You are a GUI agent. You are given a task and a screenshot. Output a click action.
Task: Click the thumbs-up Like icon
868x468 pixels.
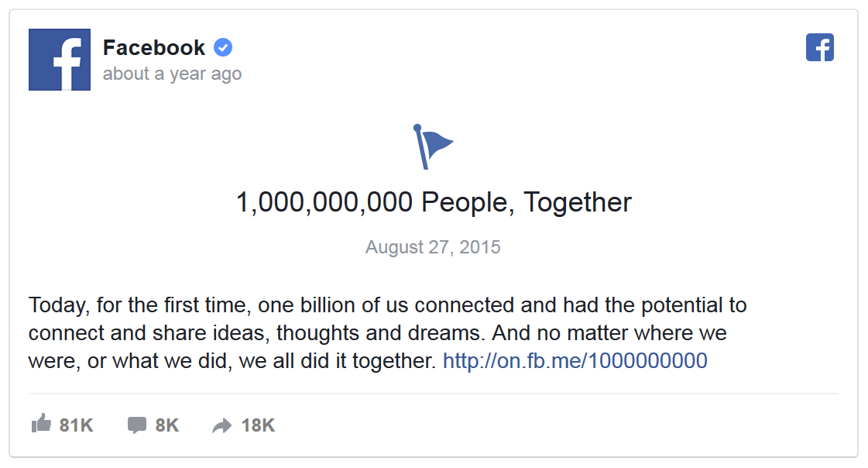click(41, 424)
